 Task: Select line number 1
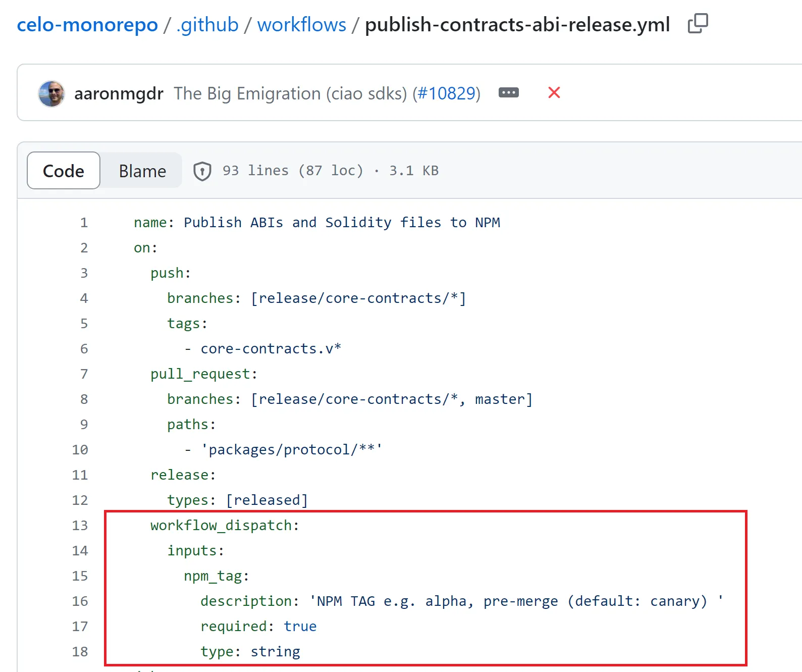84,223
